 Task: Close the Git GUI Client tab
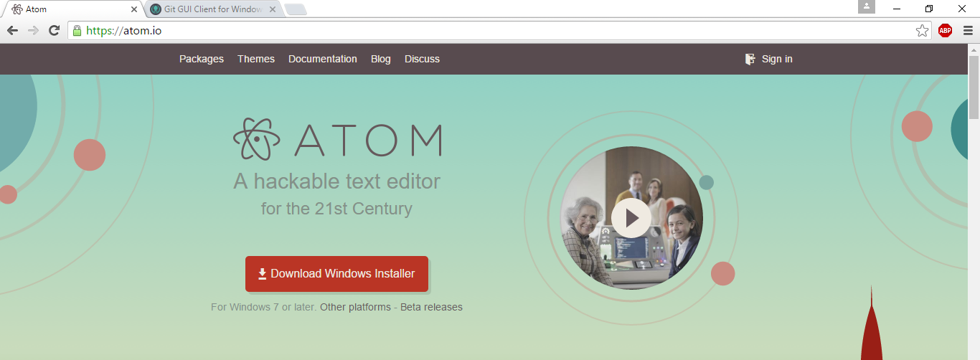(x=273, y=9)
